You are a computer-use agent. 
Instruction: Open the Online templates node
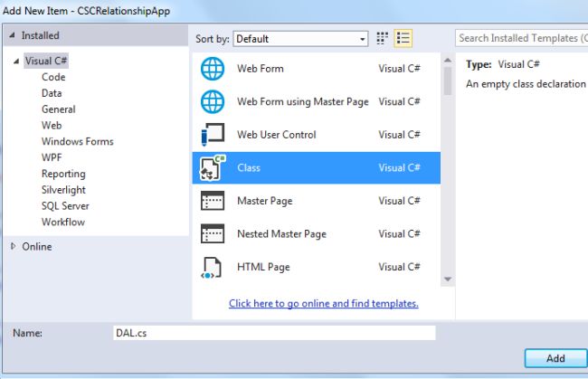[x=37, y=247]
